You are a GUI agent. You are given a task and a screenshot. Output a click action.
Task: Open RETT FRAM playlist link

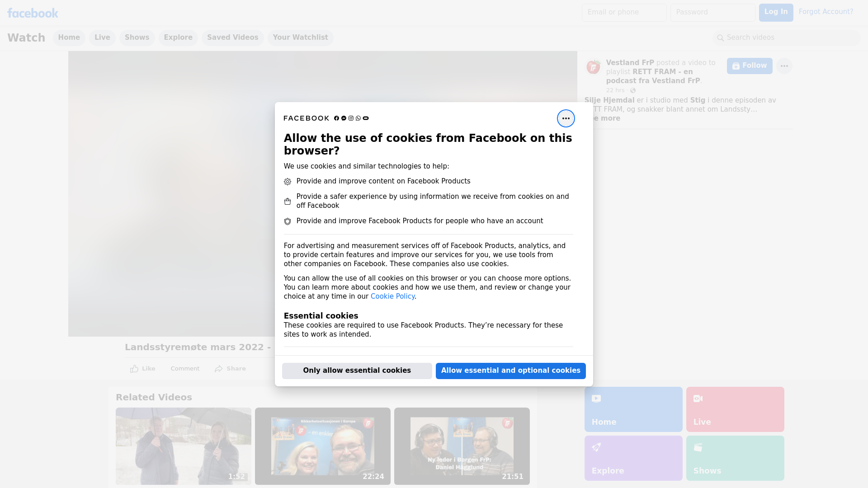pos(653,76)
